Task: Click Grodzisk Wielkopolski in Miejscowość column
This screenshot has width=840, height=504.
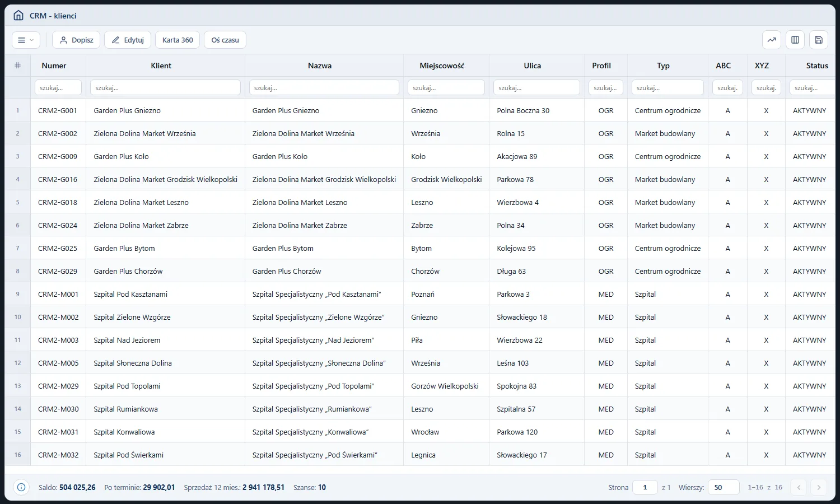Action: pyautogui.click(x=446, y=179)
